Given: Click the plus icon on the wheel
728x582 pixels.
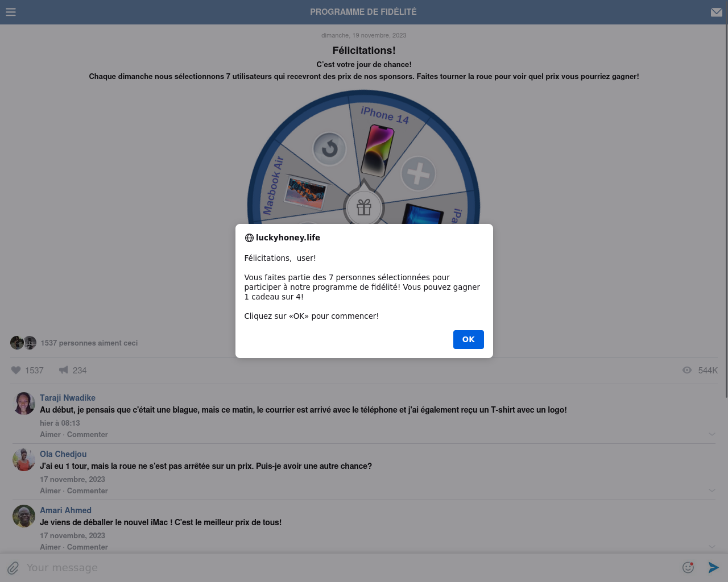Looking at the screenshot, I should coord(418,173).
